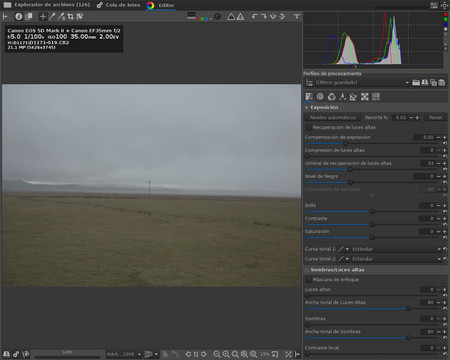Viewport: 450px width, 360px height.
Task: Check Máscara de enfoque checkbox
Action: [309, 280]
